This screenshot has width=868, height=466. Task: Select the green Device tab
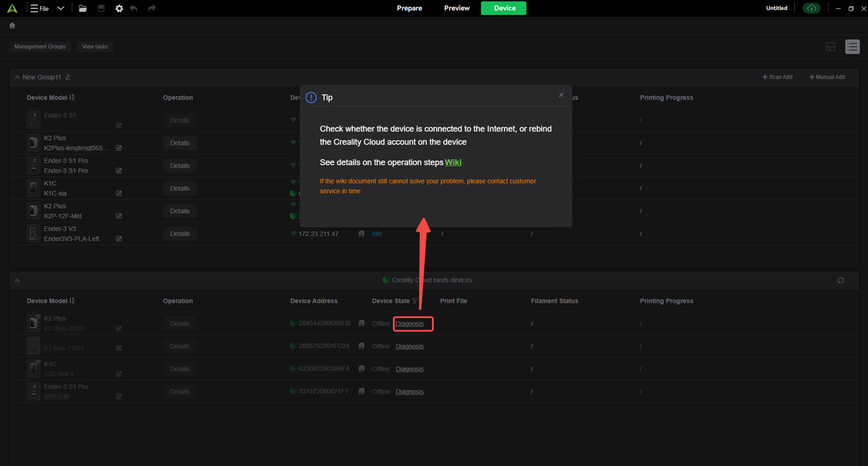(504, 8)
